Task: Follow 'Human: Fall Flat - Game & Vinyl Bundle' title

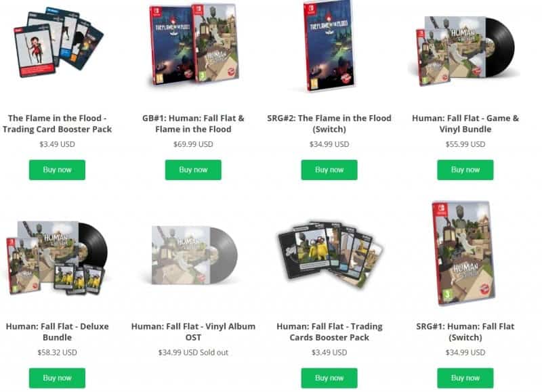Action: [465, 124]
